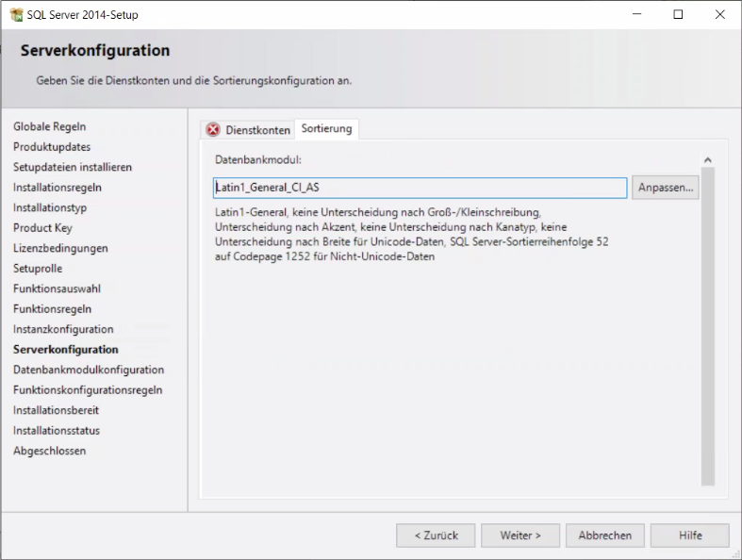Click the Latin1_General_CI_AS collation field
Image resolution: width=742 pixels, height=560 pixels.
(x=420, y=189)
